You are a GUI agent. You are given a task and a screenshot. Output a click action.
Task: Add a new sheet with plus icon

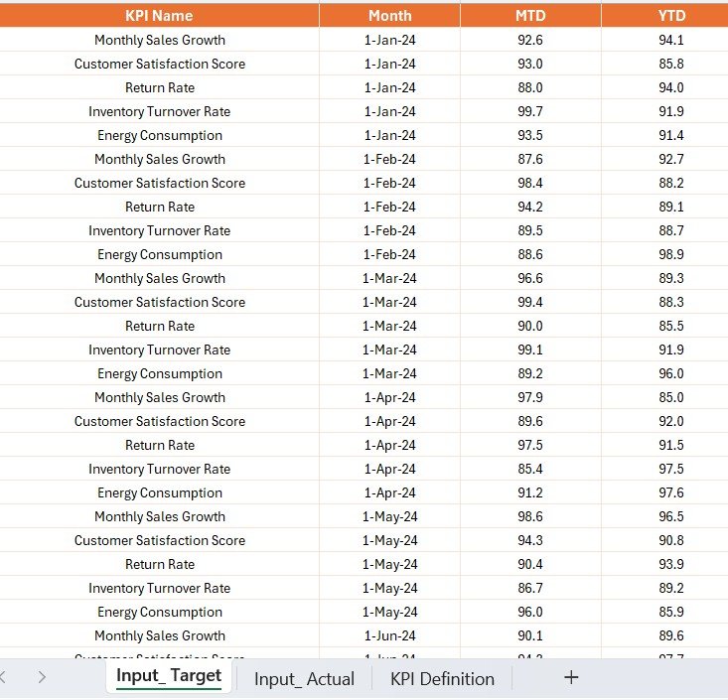570,677
